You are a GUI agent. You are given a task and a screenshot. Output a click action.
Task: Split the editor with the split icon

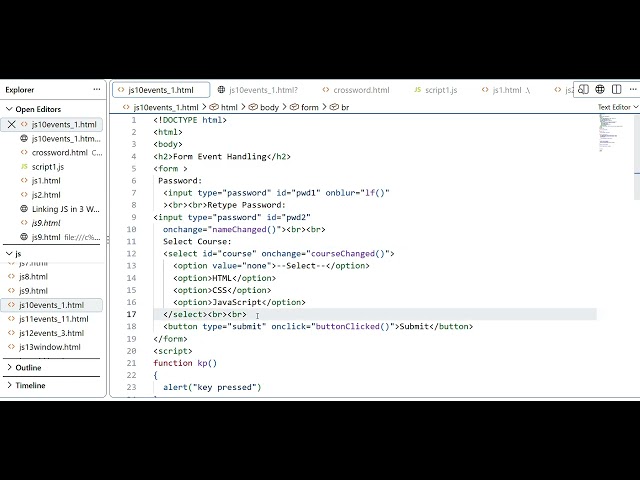click(x=616, y=89)
